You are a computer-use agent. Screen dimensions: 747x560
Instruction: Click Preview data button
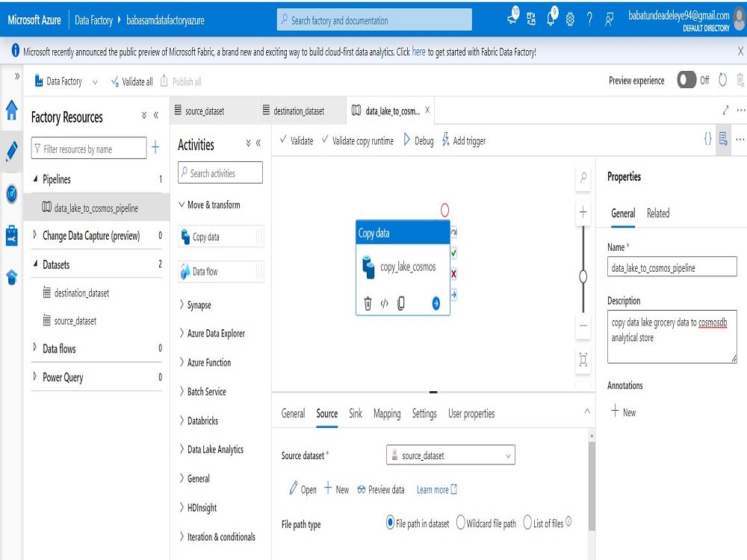coord(381,490)
